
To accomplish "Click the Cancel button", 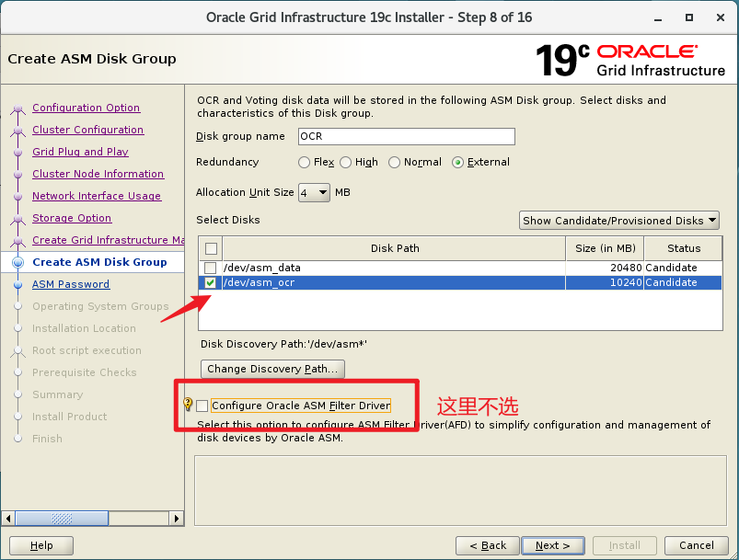I will point(696,545).
